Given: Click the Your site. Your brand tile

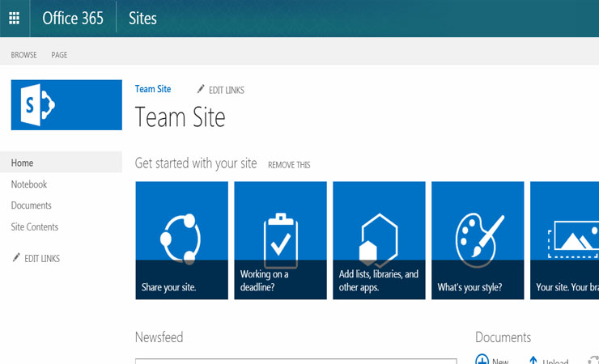Looking at the screenshot, I should (x=564, y=240).
